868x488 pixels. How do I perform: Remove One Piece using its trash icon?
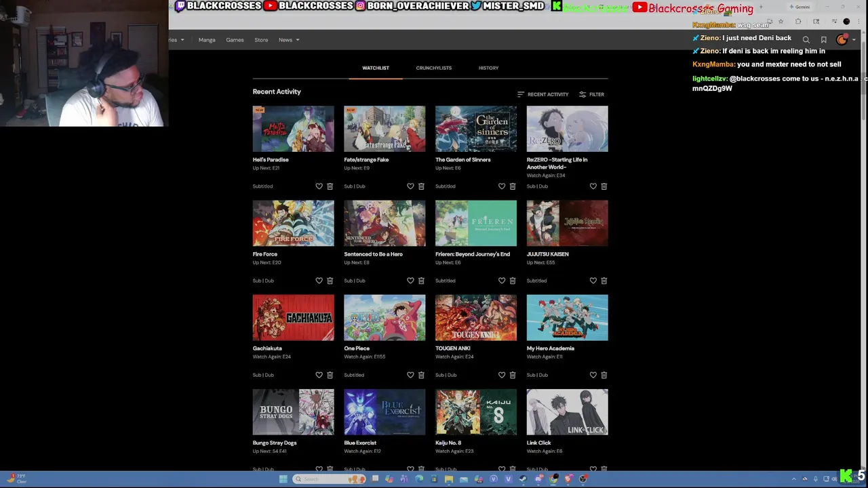[x=421, y=375]
